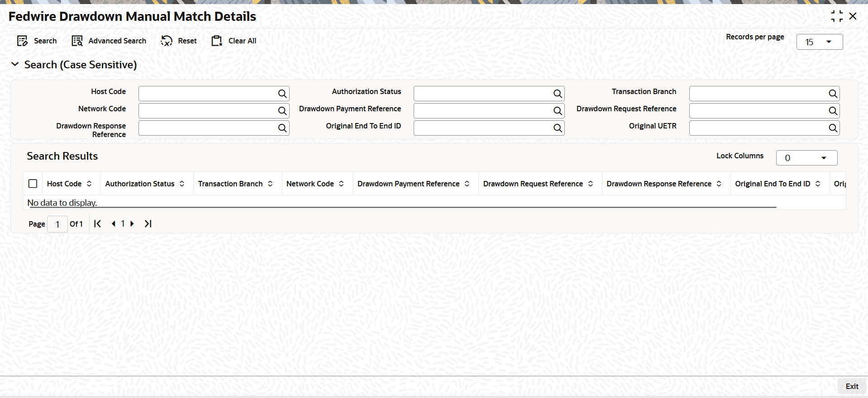Click the Clear All icon
This screenshot has height=398, width=868.
[217, 41]
